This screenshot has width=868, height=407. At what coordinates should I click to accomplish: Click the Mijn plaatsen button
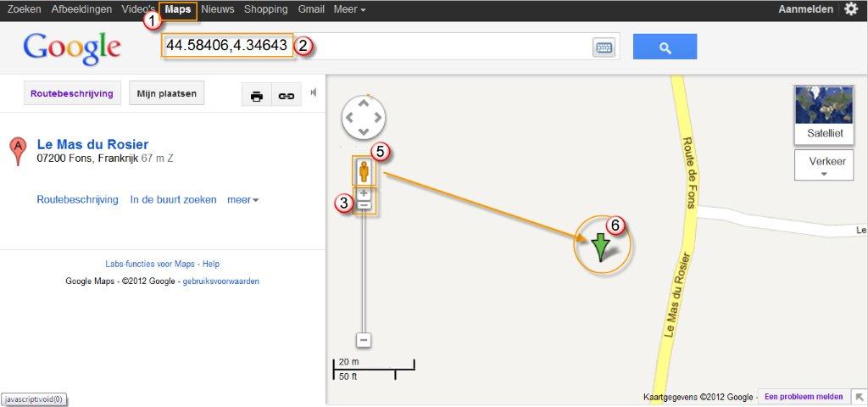[x=167, y=94]
